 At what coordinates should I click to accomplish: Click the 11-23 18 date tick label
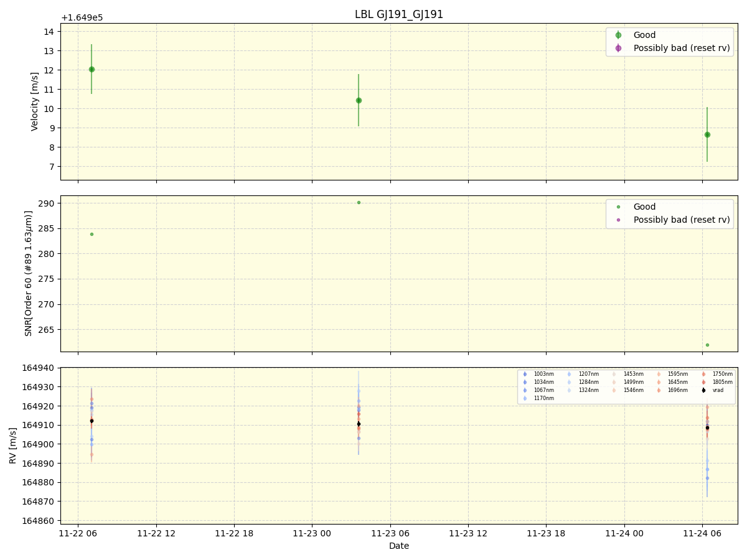pos(546,533)
